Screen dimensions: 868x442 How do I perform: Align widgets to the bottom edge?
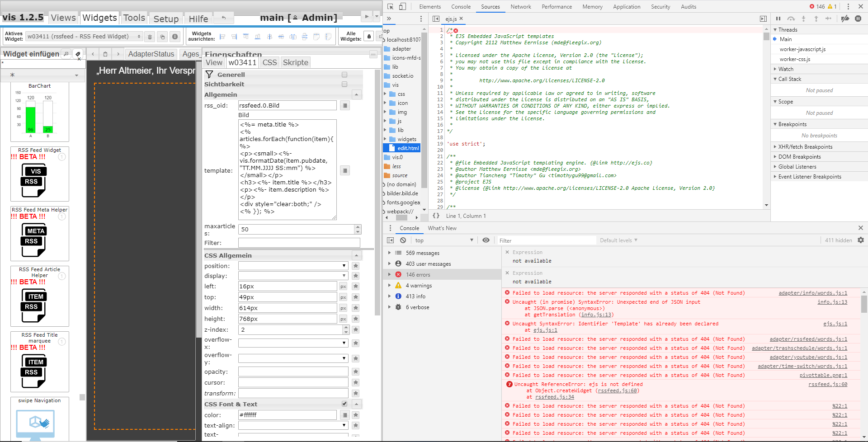258,37
